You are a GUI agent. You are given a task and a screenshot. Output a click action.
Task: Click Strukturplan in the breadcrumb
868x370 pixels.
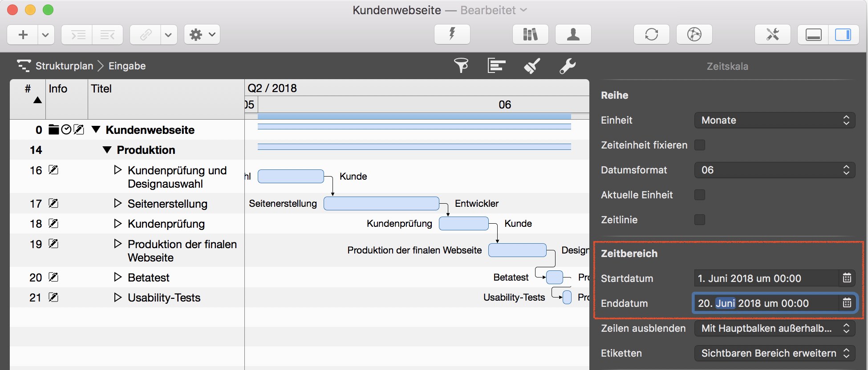pyautogui.click(x=64, y=66)
